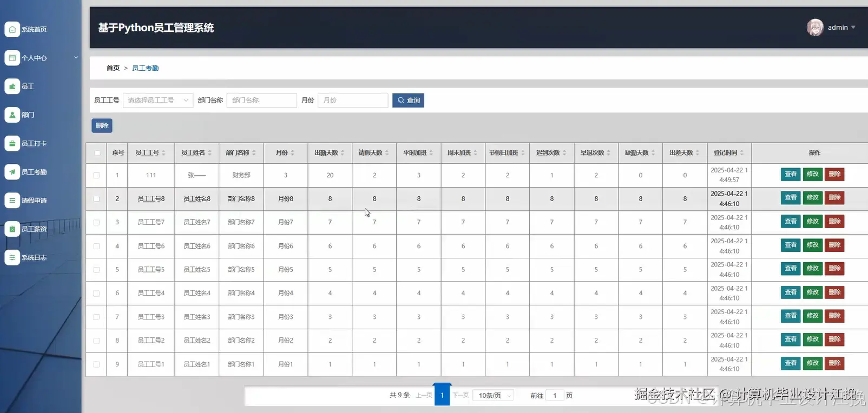Sort table by 迟到次数 column arrows

click(564, 153)
